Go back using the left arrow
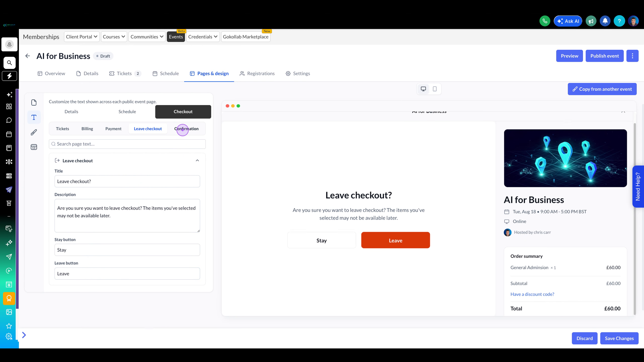The height and width of the screenshot is (362, 644). 28,56
